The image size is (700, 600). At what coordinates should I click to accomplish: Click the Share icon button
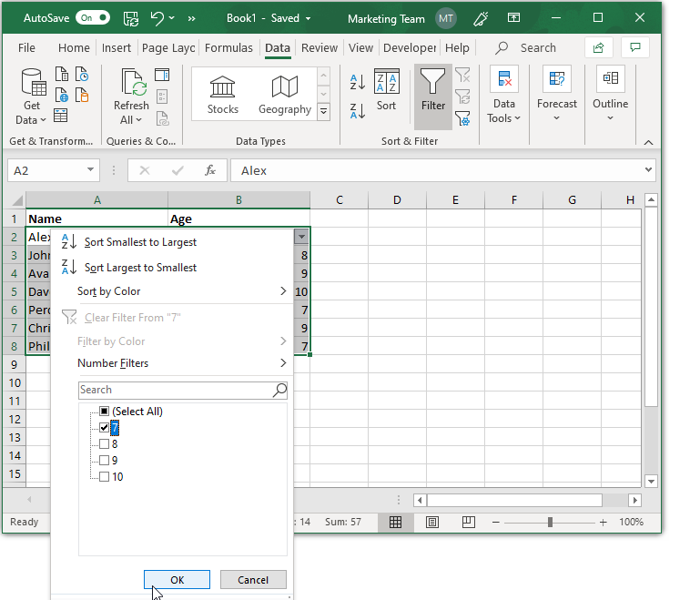(599, 47)
